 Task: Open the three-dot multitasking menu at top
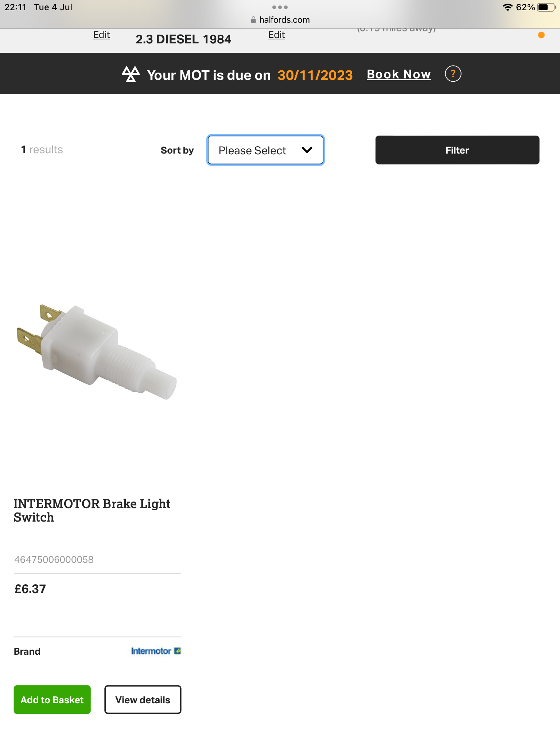click(x=280, y=7)
